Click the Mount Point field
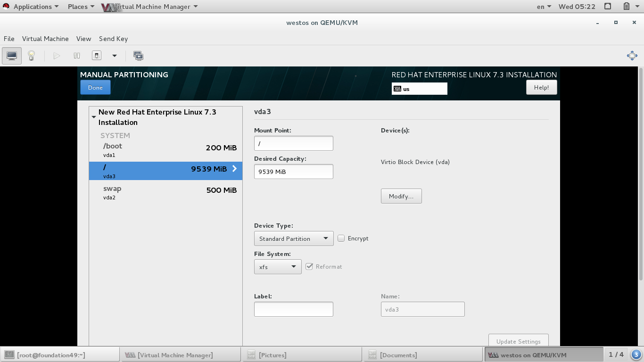Screen dimensions: 644x362 pos(293,143)
